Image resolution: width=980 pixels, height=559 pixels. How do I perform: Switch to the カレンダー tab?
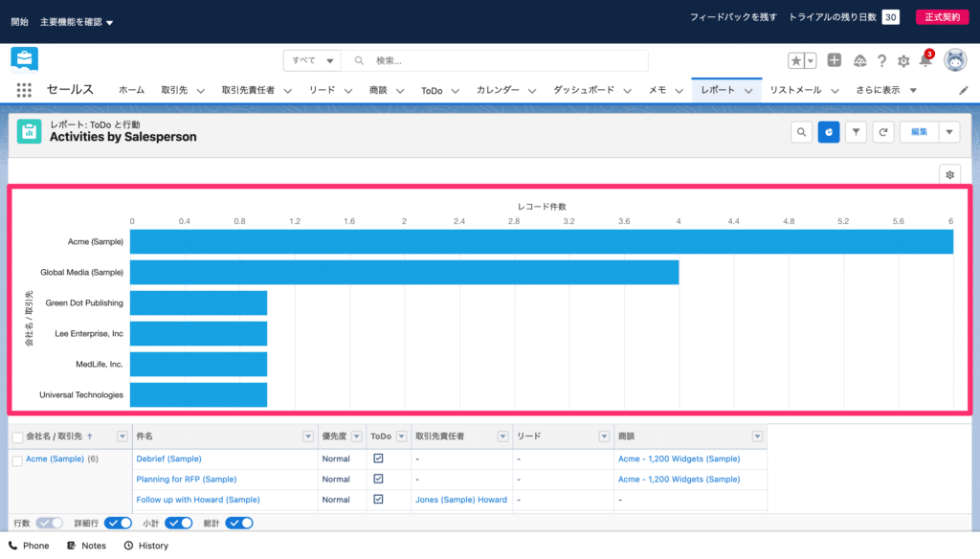[x=498, y=90]
